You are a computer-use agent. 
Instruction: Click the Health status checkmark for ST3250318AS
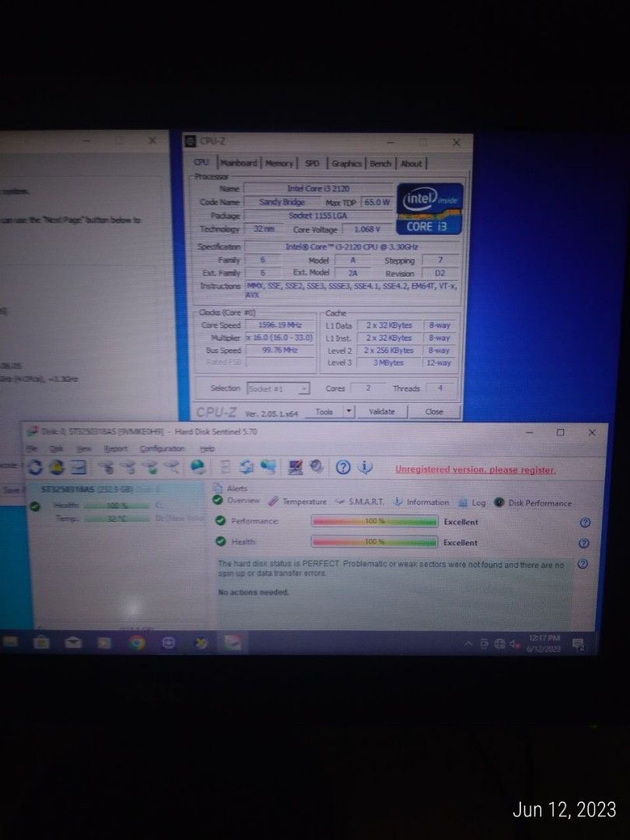(x=34, y=505)
